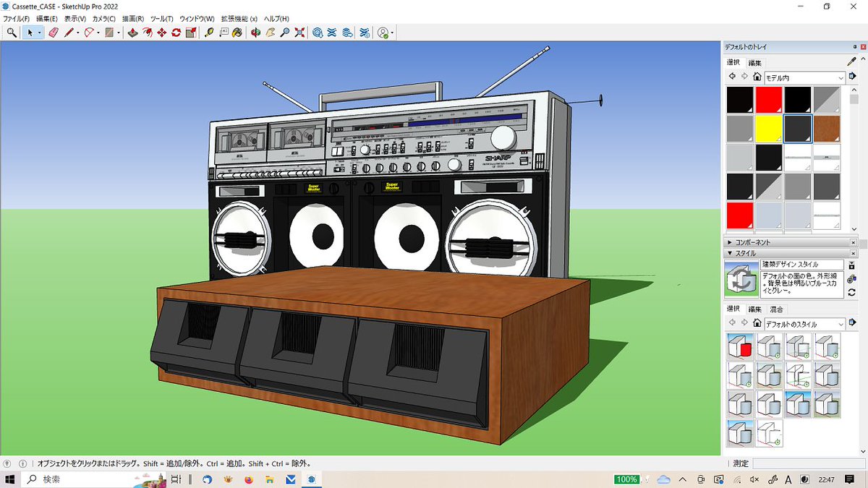Open the Line tool flyout arrow
The image size is (868, 488).
pos(77,33)
